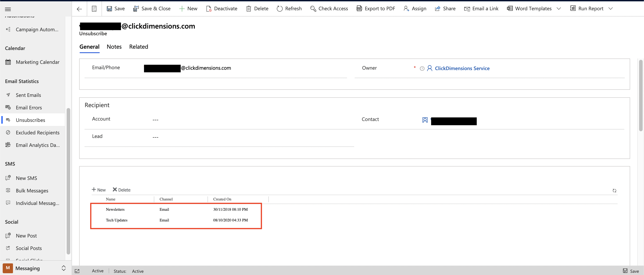Assign the record to another user
Viewport: 644px width, 275px height.
tap(415, 8)
